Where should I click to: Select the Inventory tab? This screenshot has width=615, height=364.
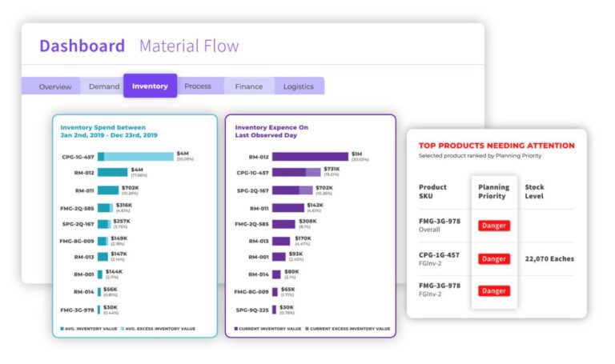150,86
